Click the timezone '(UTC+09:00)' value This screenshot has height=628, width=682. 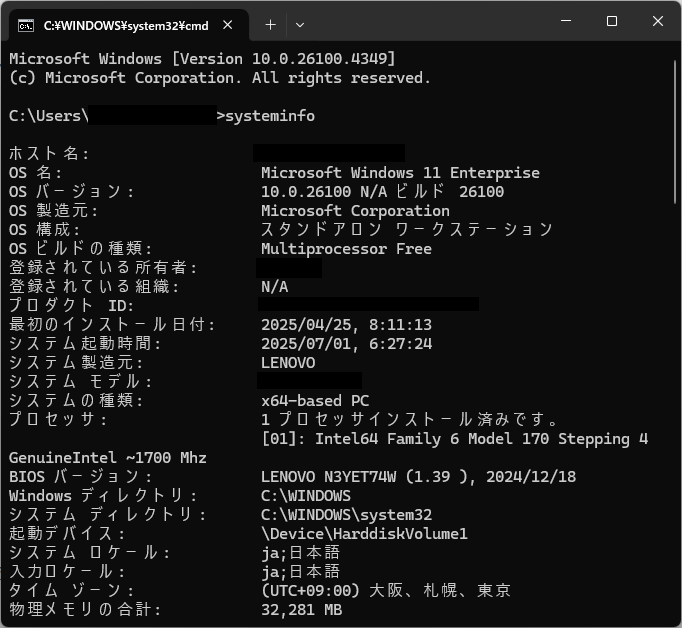coord(310,591)
